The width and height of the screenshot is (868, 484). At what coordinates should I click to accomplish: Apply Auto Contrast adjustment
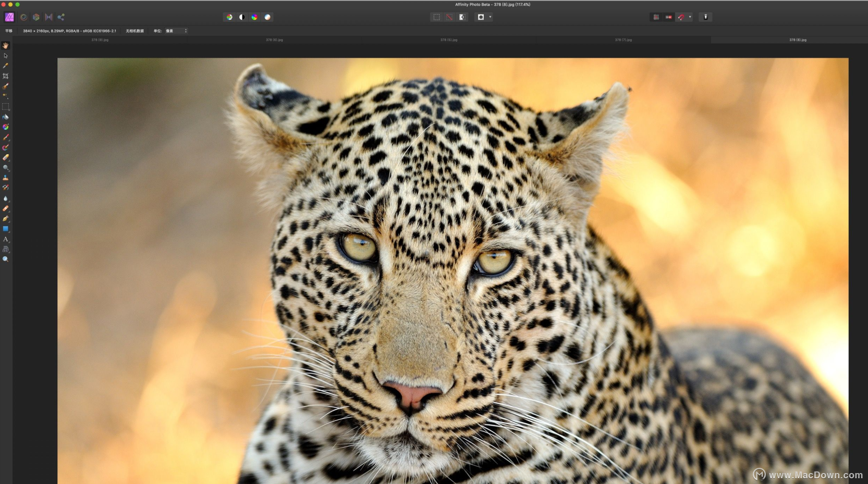point(242,17)
